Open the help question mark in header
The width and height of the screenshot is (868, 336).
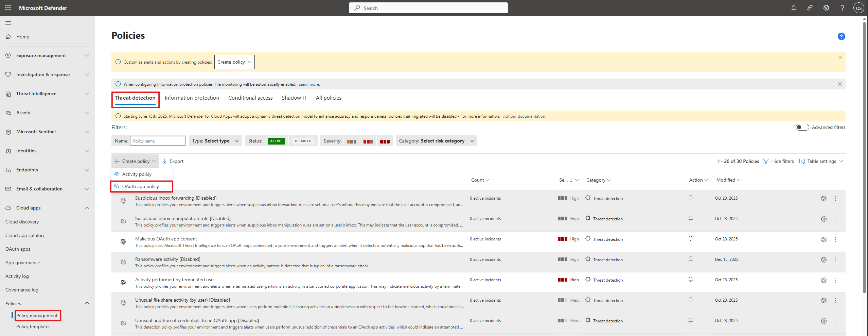(x=842, y=8)
